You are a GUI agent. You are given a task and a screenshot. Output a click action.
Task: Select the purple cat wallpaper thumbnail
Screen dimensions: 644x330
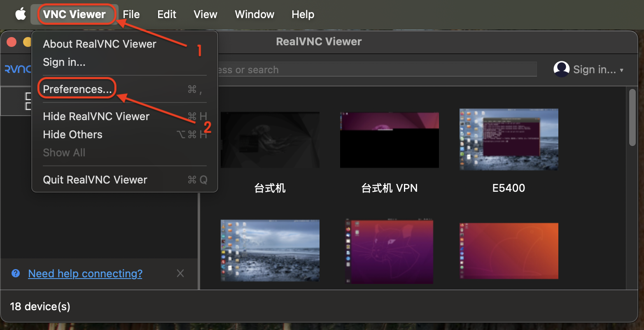(x=390, y=252)
